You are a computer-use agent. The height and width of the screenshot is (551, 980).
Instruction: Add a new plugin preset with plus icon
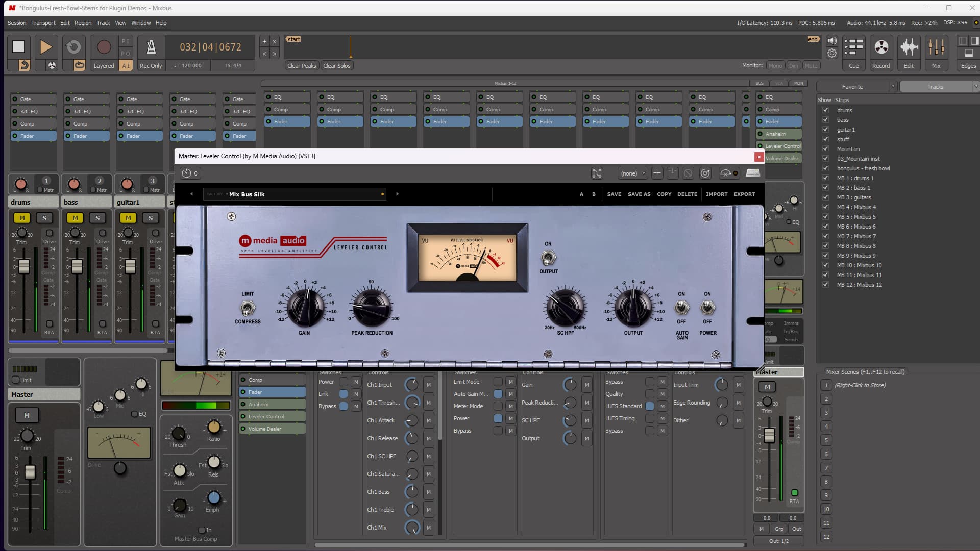[657, 173]
